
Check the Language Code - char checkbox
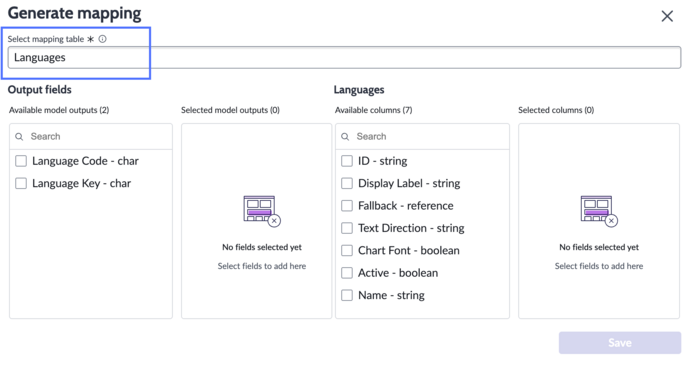pyautogui.click(x=21, y=161)
